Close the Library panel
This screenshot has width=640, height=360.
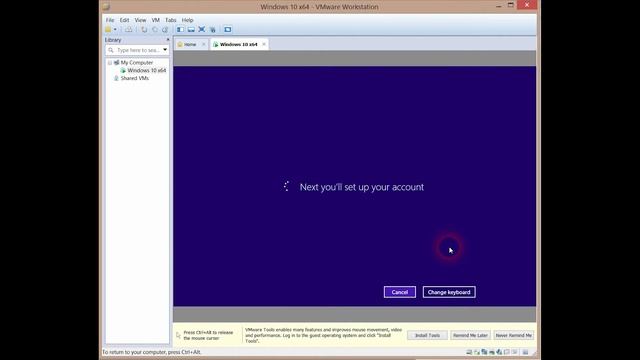(168, 40)
